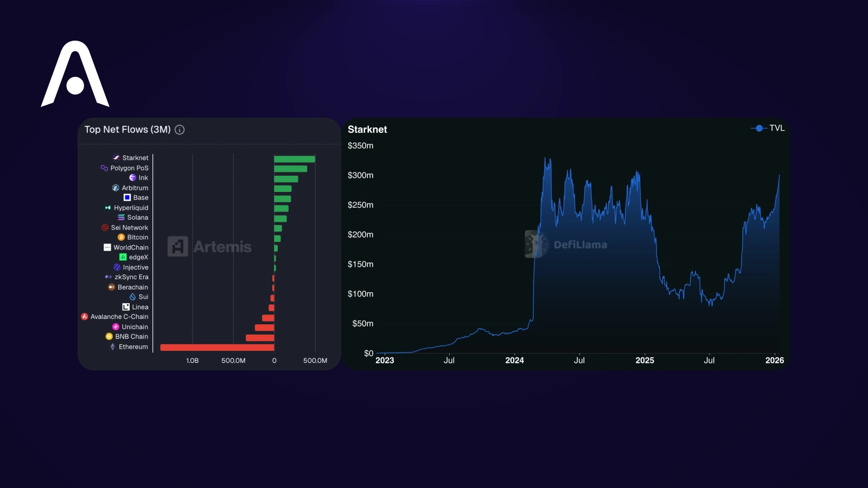This screenshot has height=488, width=868.
Task: Click the edgeX icon
Action: (x=123, y=257)
